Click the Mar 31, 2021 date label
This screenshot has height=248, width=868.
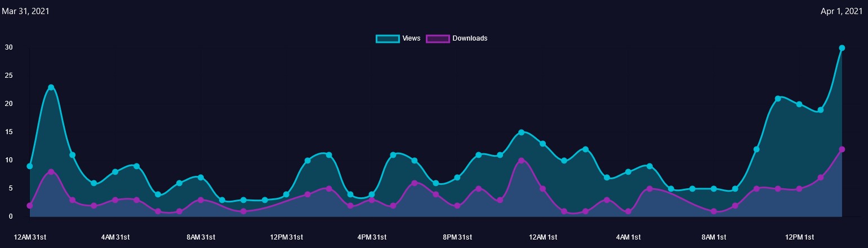click(26, 11)
